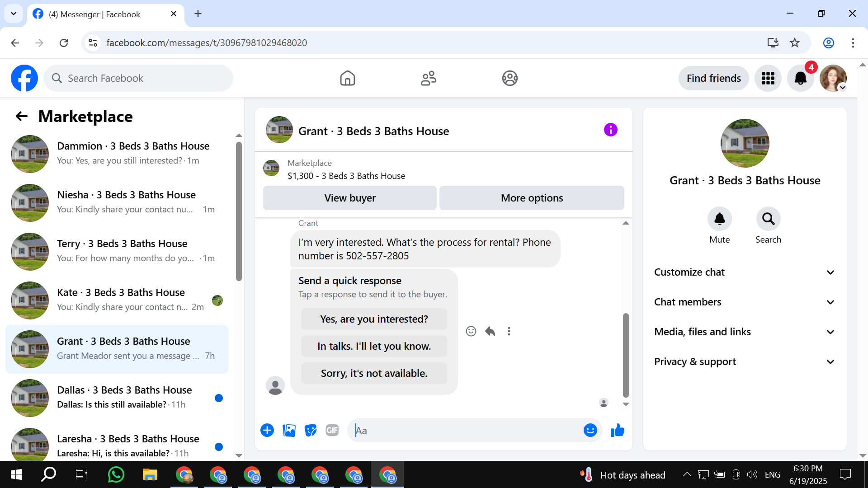Open the Groups icon in top navigation
868x488 pixels.
(x=509, y=78)
